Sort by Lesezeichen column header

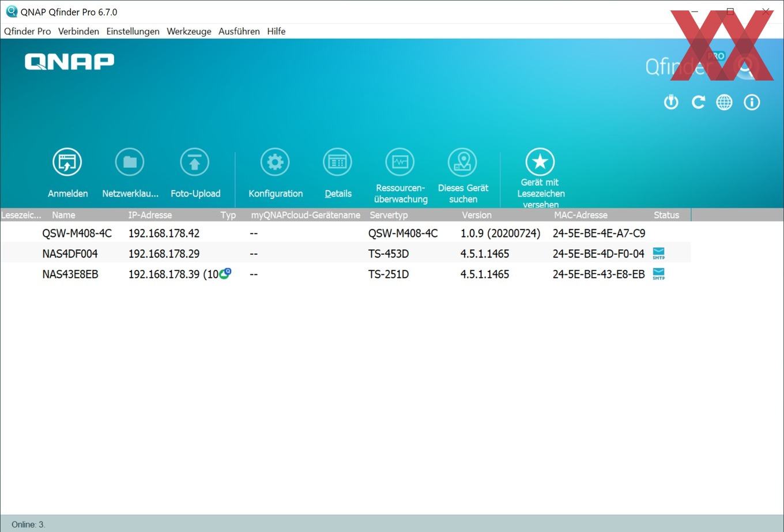coord(21,215)
